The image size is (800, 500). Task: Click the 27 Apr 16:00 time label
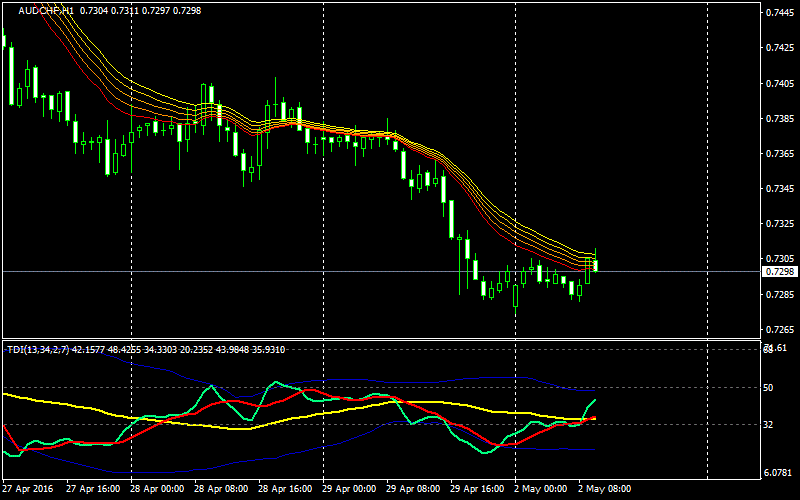93,490
